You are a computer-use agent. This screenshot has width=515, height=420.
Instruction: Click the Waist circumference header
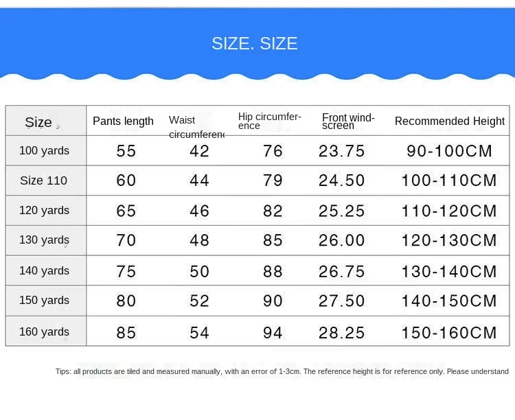[x=196, y=127]
